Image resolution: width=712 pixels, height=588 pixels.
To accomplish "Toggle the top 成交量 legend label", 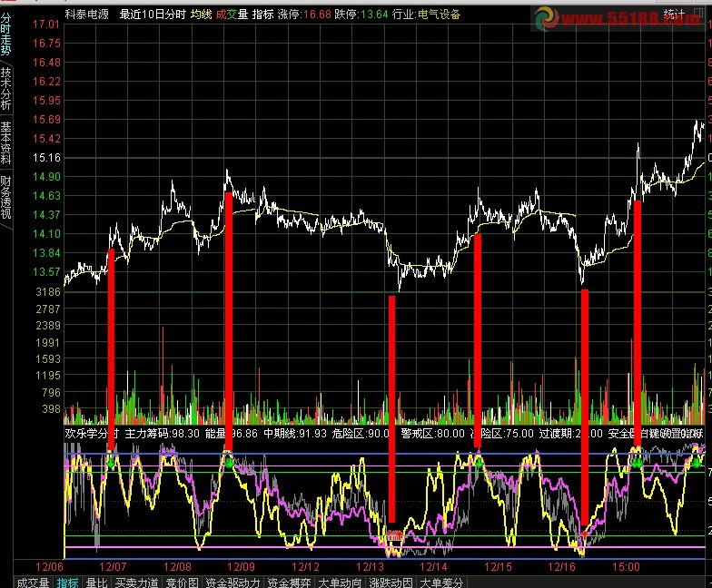I will [232, 15].
